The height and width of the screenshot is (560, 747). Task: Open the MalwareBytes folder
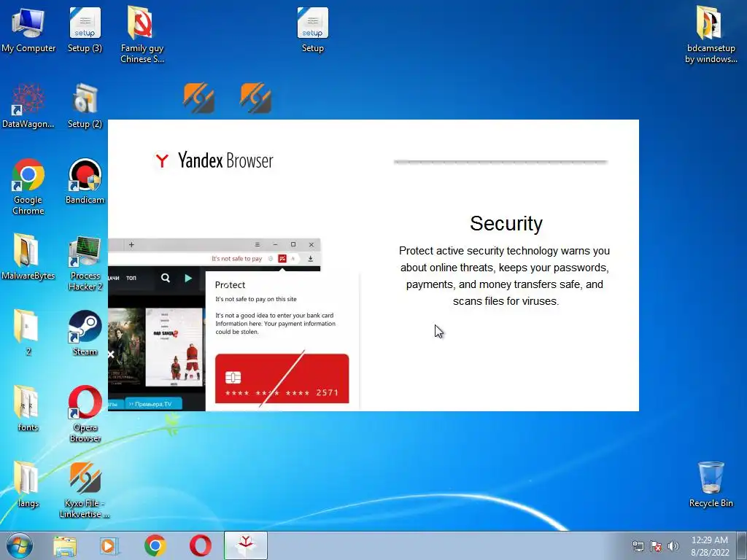pyautogui.click(x=28, y=257)
